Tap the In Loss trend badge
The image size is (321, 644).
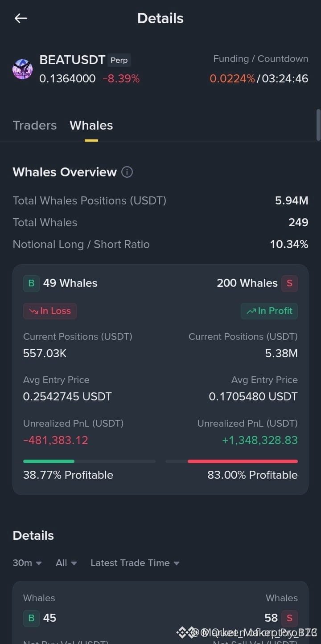pos(50,311)
